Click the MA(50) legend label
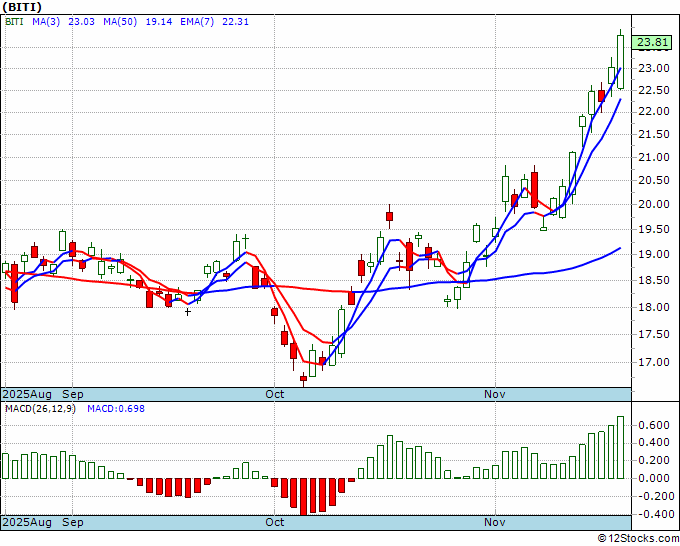Screen dimensions: 680x546 tap(120, 21)
